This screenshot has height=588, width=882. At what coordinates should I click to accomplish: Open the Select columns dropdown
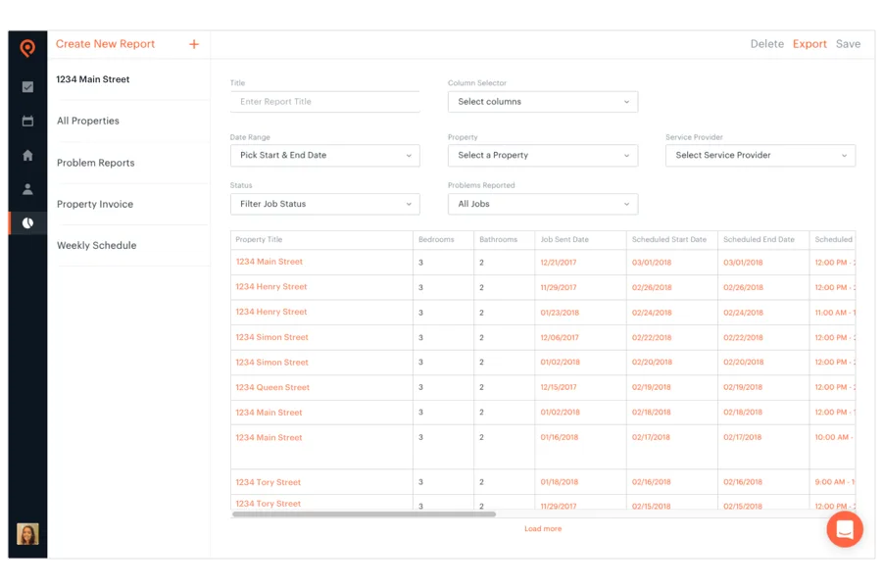point(543,102)
